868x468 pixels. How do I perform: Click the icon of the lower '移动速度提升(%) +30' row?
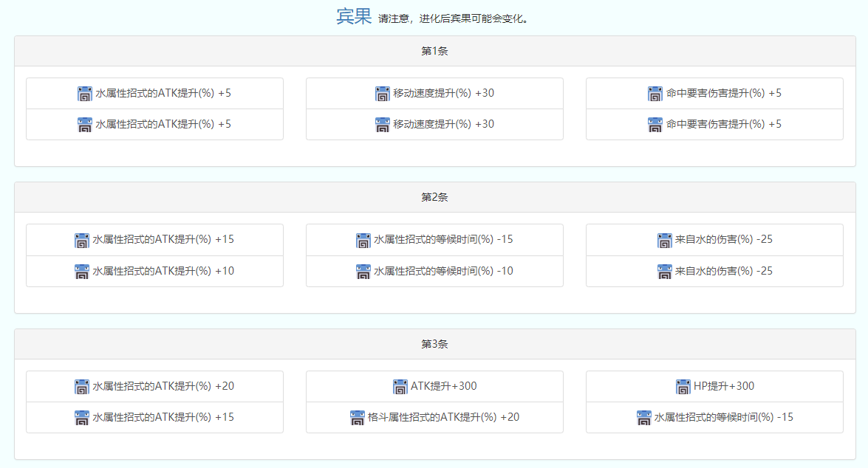[x=383, y=125]
